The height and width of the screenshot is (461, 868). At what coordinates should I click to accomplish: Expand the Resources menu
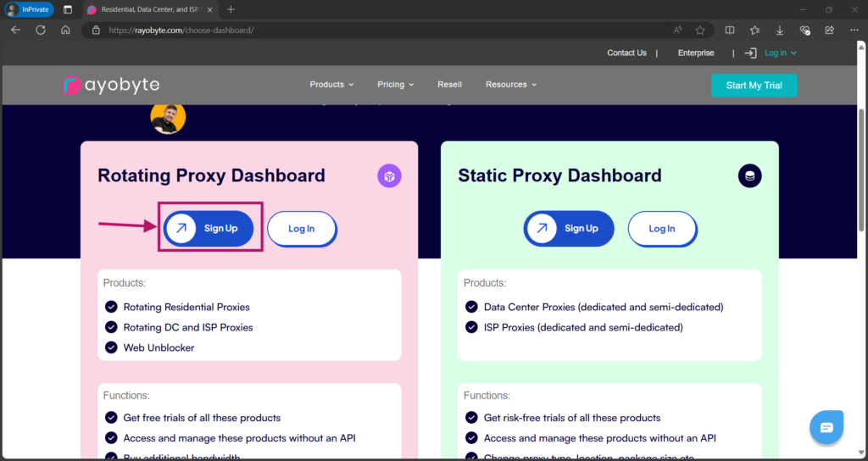point(511,85)
